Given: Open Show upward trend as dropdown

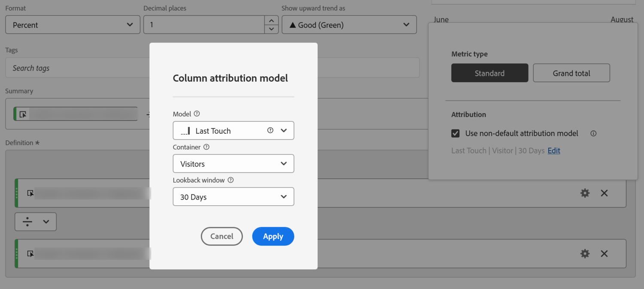Looking at the screenshot, I should [349, 25].
